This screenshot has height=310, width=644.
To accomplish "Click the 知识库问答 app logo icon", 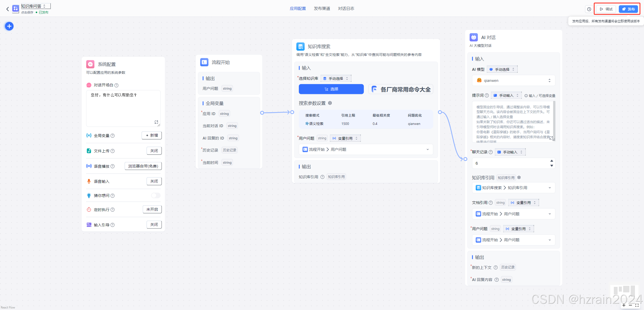I will pos(16,9).
